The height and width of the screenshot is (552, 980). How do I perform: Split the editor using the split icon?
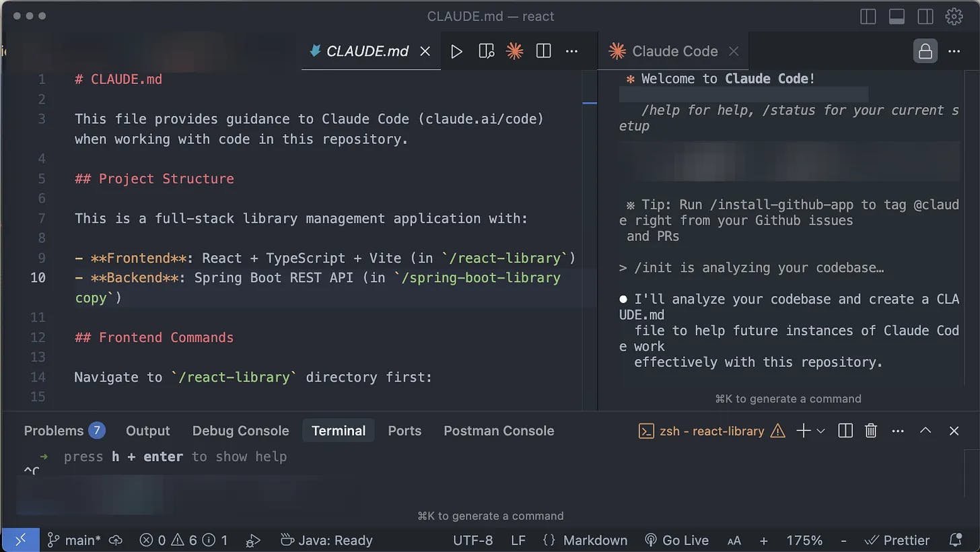543,50
